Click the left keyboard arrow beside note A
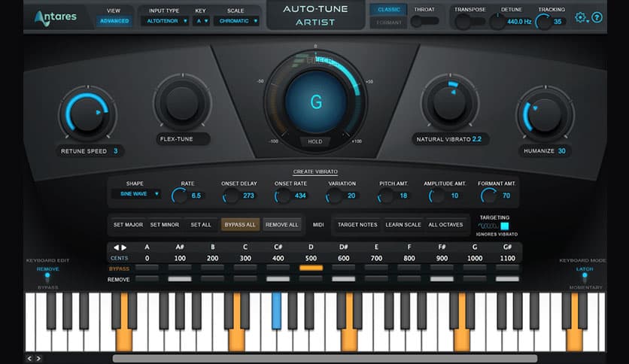 coord(116,247)
